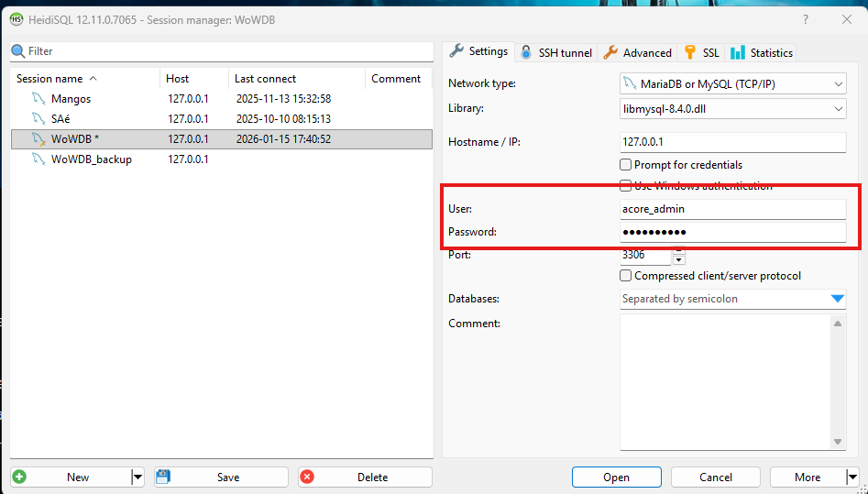Click the Password field

(x=733, y=232)
